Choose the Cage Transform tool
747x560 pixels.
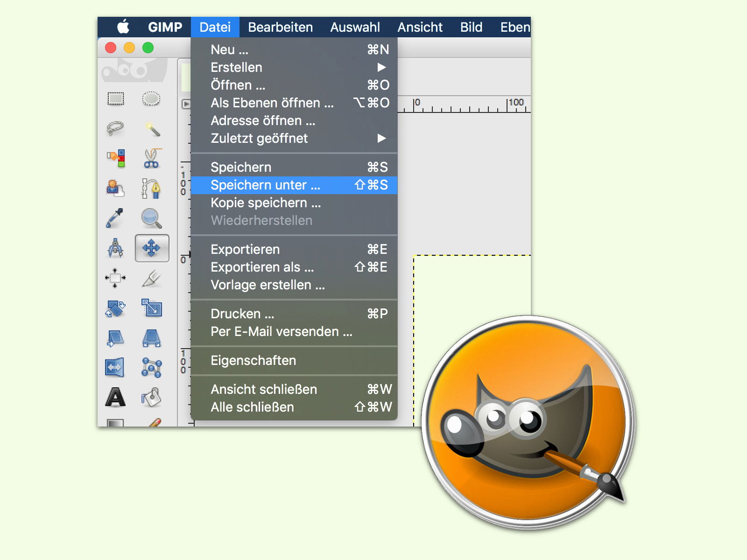click(x=152, y=368)
